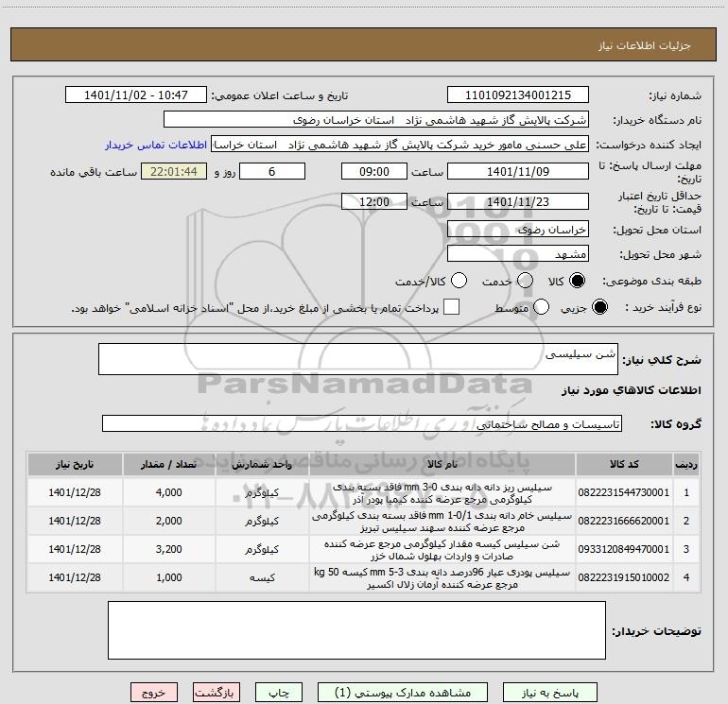Choose the کالا/خدمت radio option

459,281
